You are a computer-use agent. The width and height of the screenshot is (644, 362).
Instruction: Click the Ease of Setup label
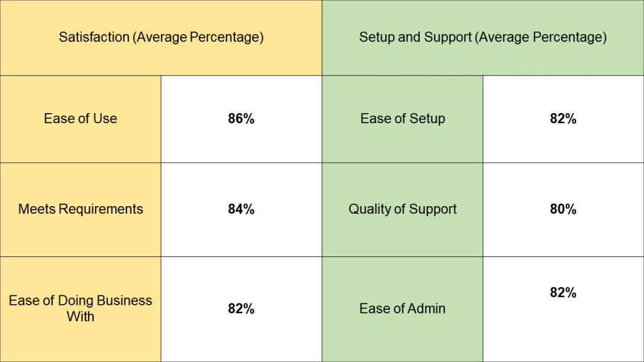(x=402, y=119)
